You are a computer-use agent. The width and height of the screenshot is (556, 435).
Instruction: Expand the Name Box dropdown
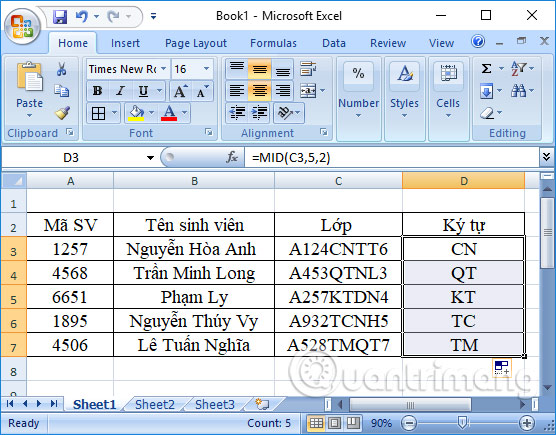pyautogui.click(x=150, y=157)
